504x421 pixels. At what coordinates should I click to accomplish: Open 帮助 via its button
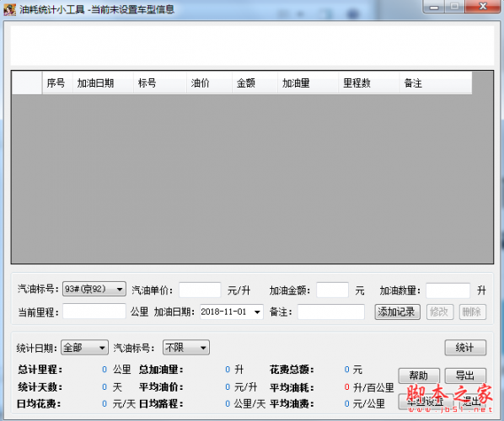[419, 376]
